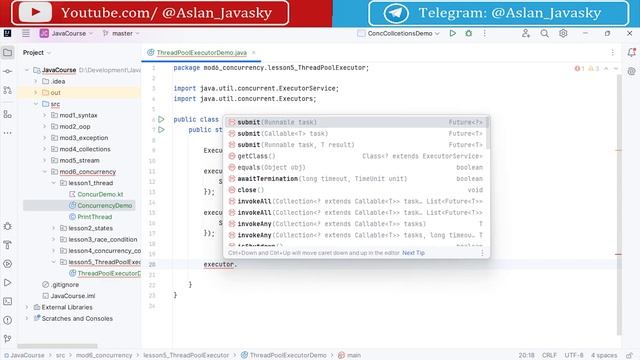Open the Notifications bell
The width and height of the screenshot is (640, 360).
[x=631, y=52]
